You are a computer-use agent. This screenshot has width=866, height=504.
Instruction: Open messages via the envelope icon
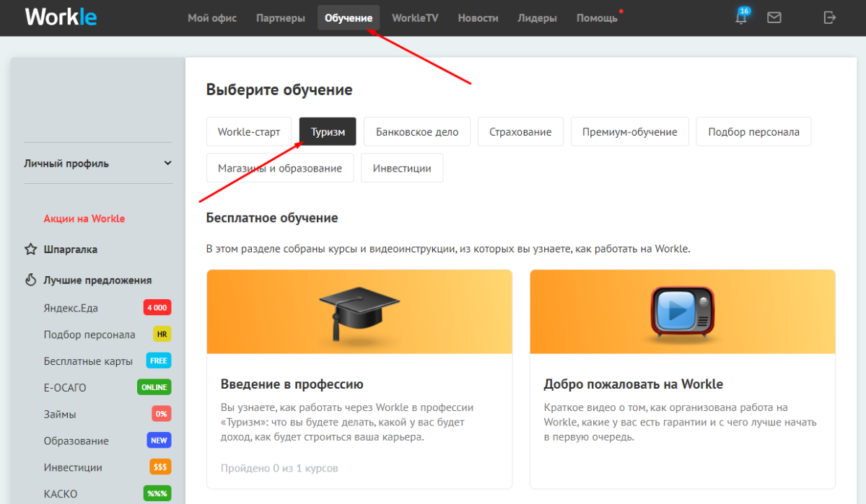(774, 17)
